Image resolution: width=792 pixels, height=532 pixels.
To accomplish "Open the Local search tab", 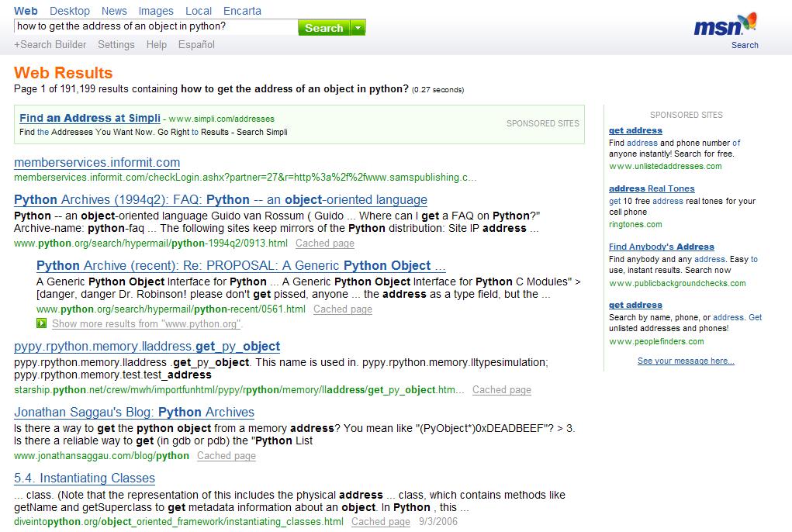I will (199, 11).
